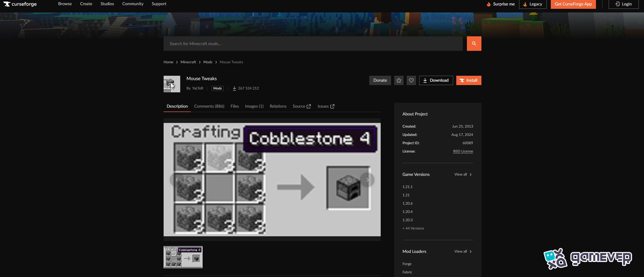Expand Mod Loaders with View all

tap(463, 252)
